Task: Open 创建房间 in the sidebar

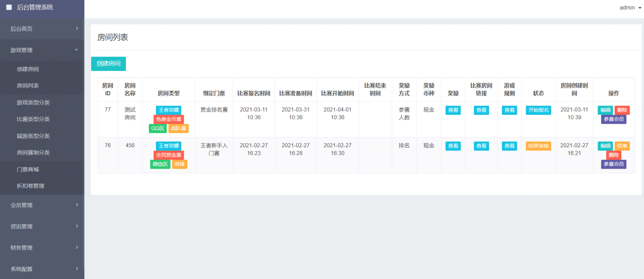Action: pos(28,69)
